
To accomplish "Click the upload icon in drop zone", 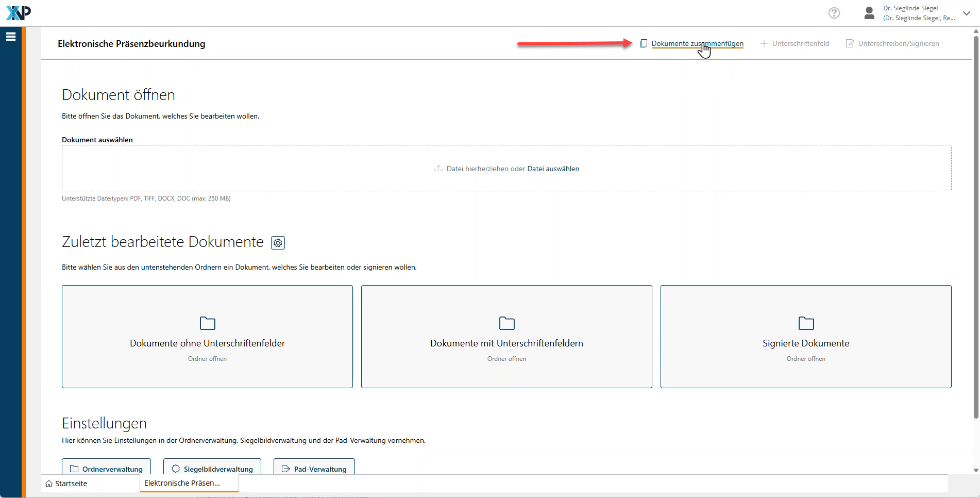I will [438, 169].
